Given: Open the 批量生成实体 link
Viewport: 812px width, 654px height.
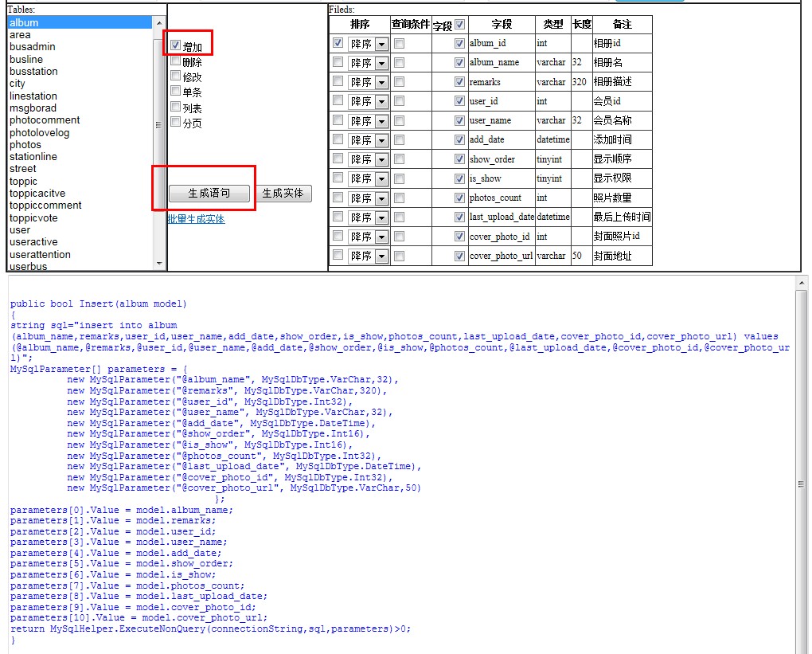Looking at the screenshot, I should [196, 219].
